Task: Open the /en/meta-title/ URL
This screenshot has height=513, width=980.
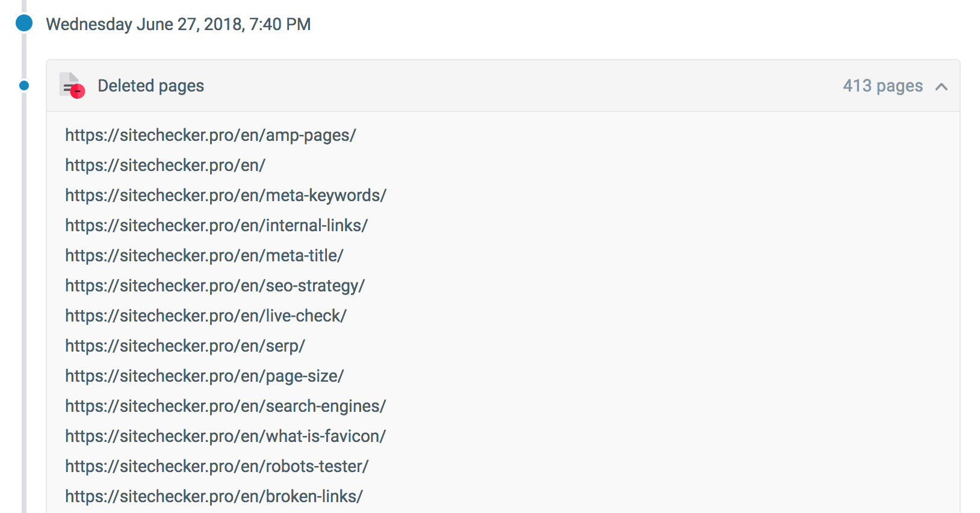Action: pyautogui.click(x=204, y=256)
